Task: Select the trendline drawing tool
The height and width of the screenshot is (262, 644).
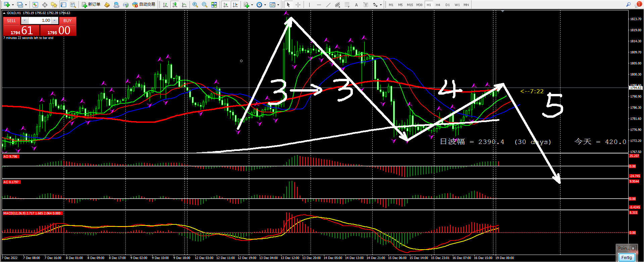Action: coord(328,5)
